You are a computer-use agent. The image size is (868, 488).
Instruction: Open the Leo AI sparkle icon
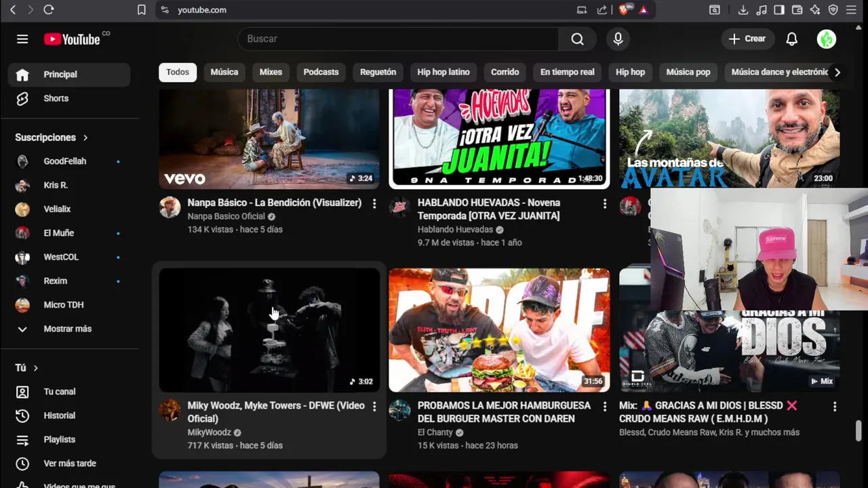(x=815, y=9)
